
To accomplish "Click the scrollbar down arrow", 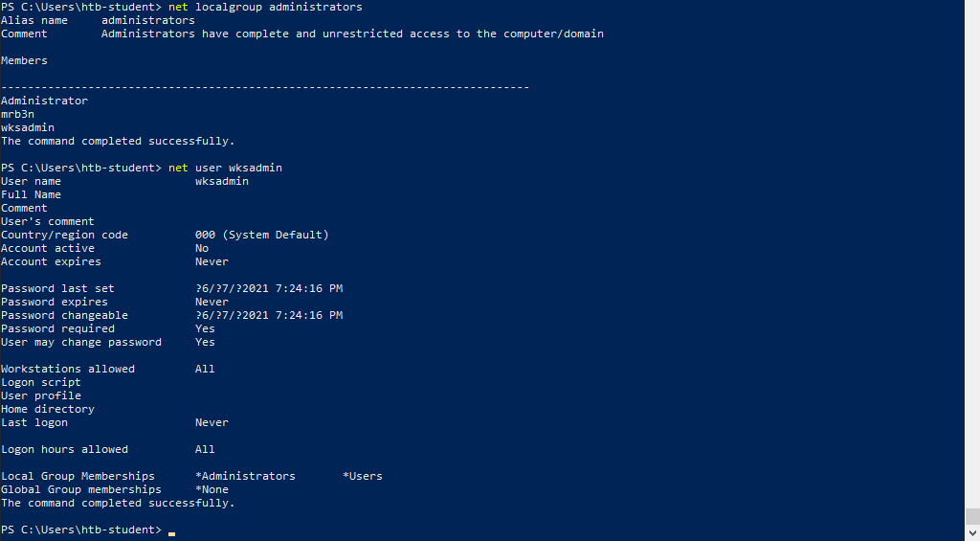I will pyautogui.click(x=972, y=534).
